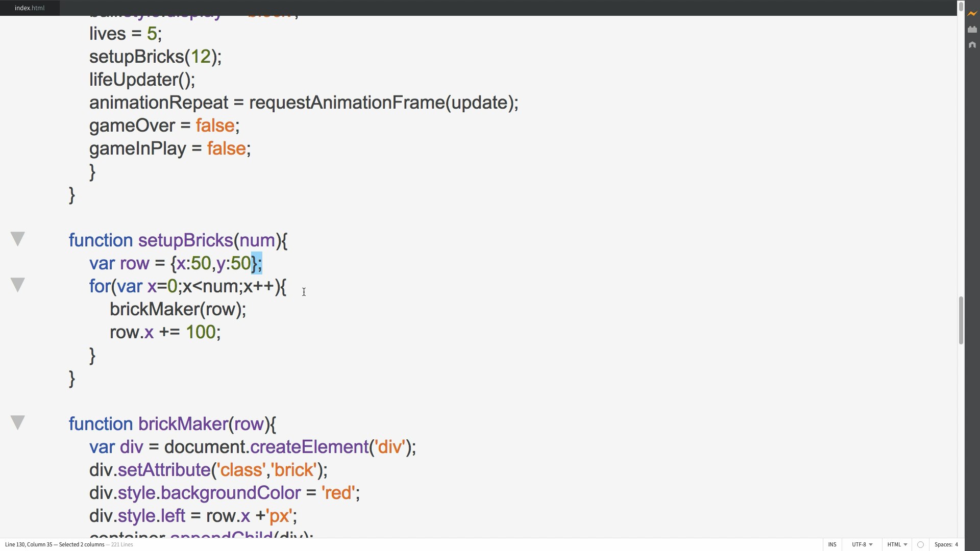This screenshot has height=551, width=980.
Task: Place cursor on the brickMaker(row); call line
Action: (x=178, y=309)
